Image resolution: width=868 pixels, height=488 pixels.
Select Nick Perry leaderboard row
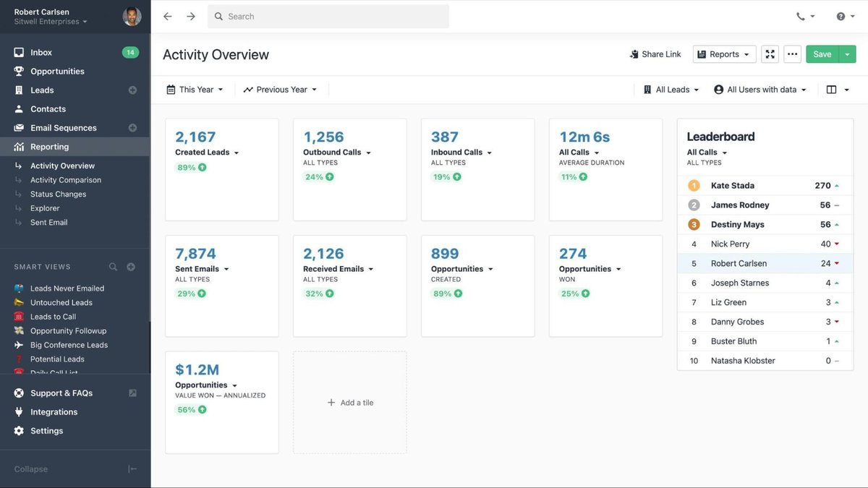[x=765, y=244]
